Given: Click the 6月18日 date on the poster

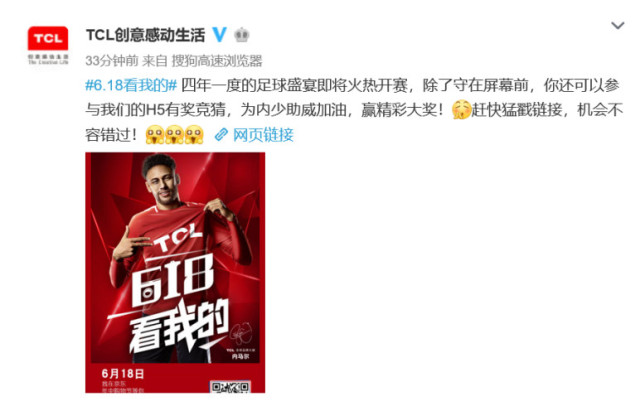Looking at the screenshot, I should click(x=123, y=373).
